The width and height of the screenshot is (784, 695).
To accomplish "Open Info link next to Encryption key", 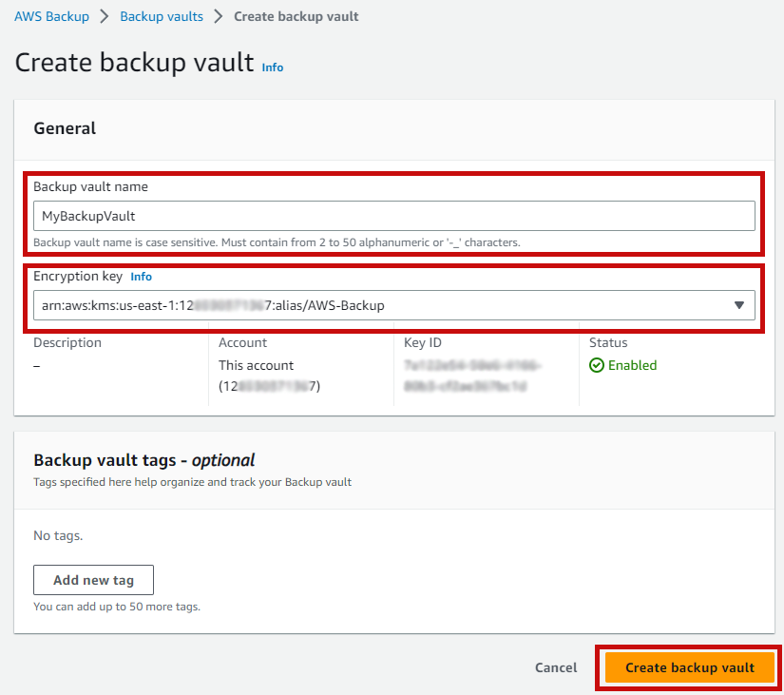I will 141,277.
